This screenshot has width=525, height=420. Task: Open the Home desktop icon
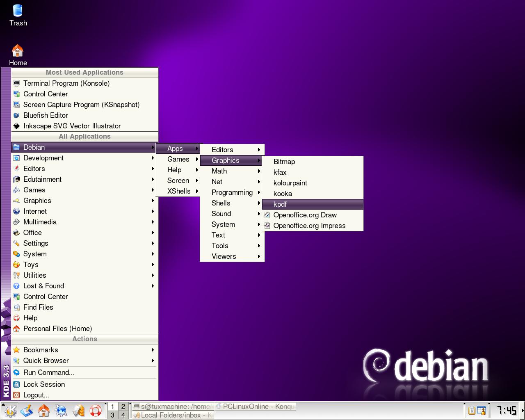point(18,55)
